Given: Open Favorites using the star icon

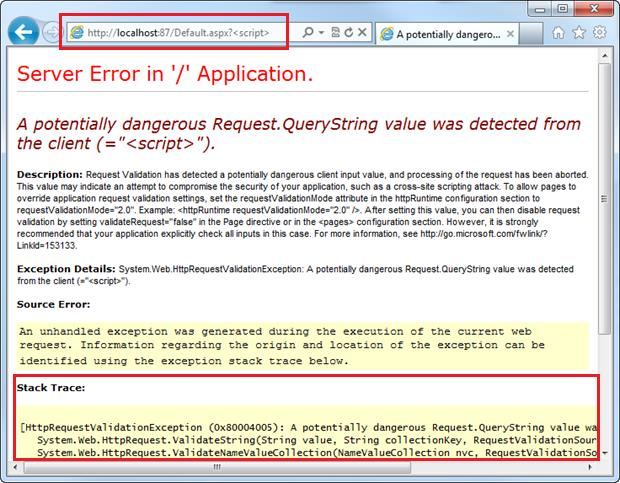Looking at the screenshot, I should click(x=581, y=33).
